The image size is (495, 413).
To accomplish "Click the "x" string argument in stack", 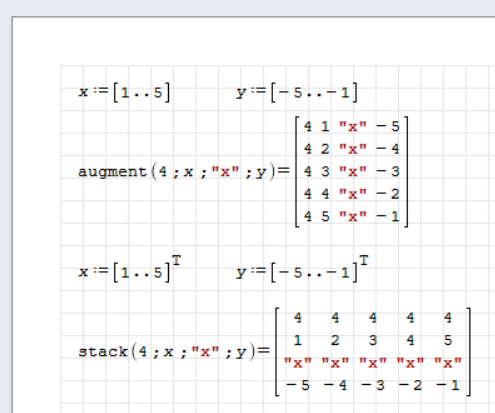I will [205, 352].
